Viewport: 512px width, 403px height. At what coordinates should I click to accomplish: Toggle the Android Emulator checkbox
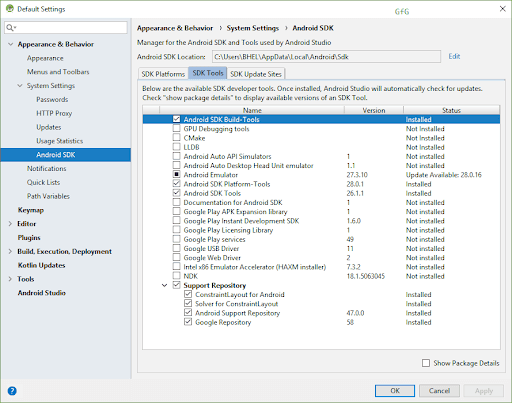(176, 174)
